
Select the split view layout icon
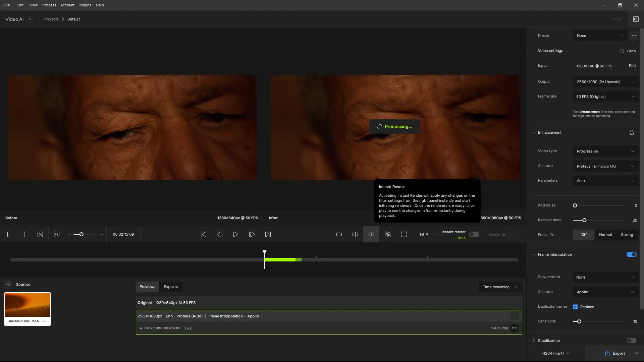(x=355, y=234)
